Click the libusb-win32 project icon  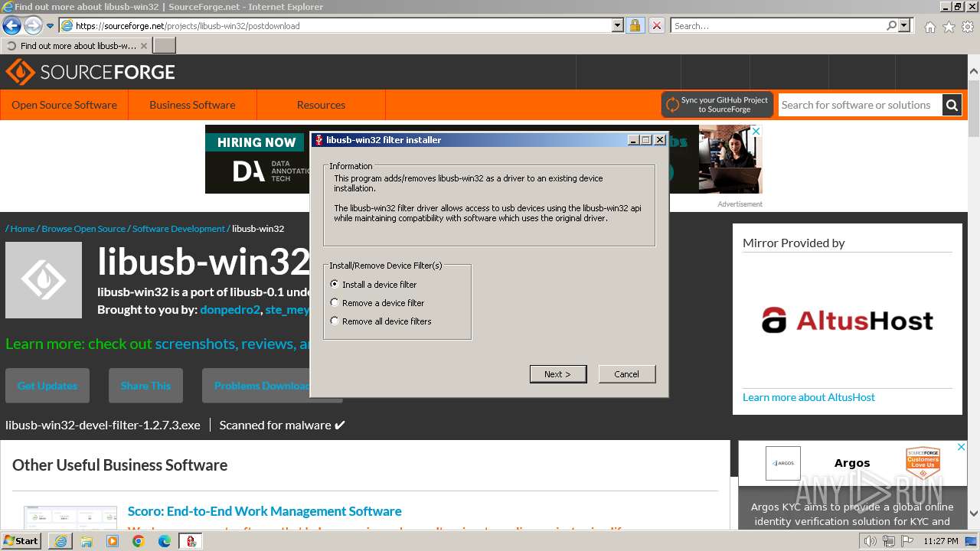click(x=44, y=280)
